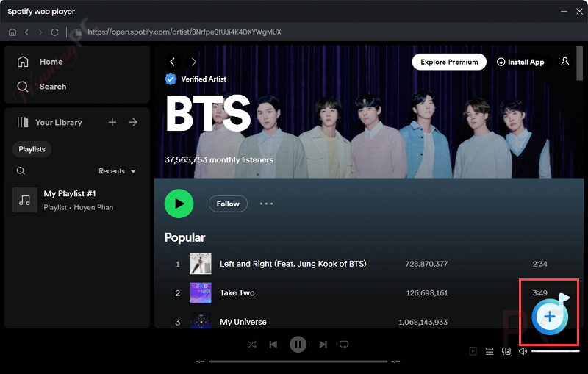This screenshot has width=588, height=374.
Task: Click the BTS artist name title
Action: (x=208, y=113)
